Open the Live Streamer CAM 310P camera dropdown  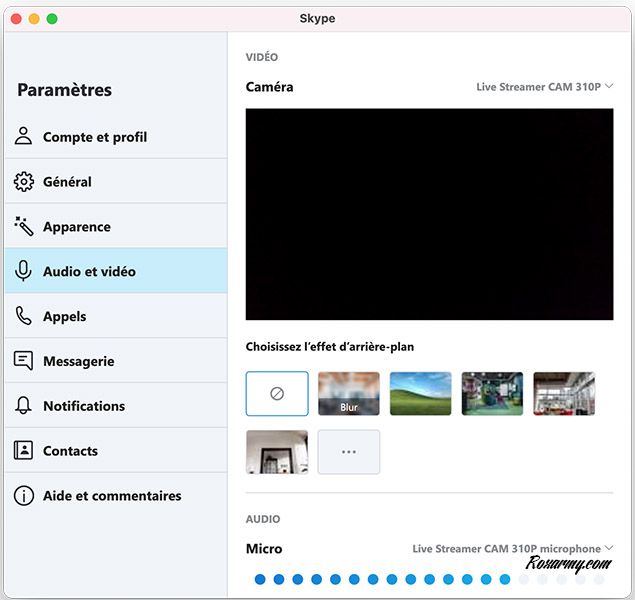544,87
